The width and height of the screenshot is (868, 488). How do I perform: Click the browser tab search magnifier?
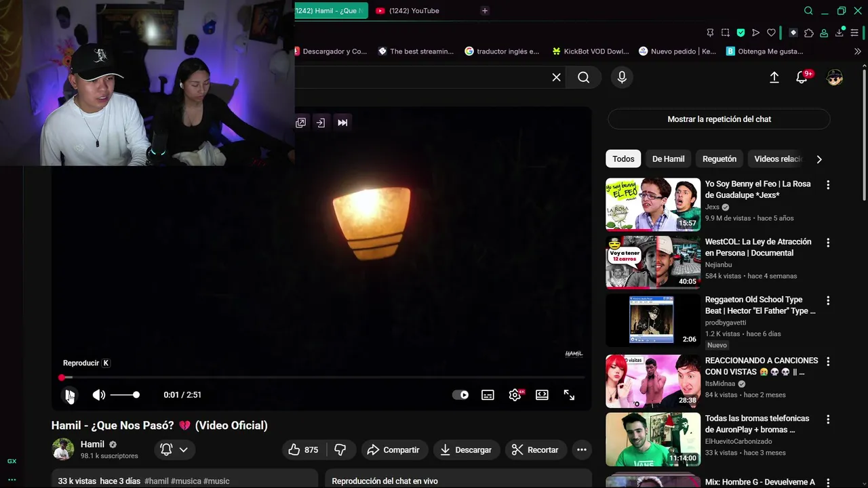[808, 11]
